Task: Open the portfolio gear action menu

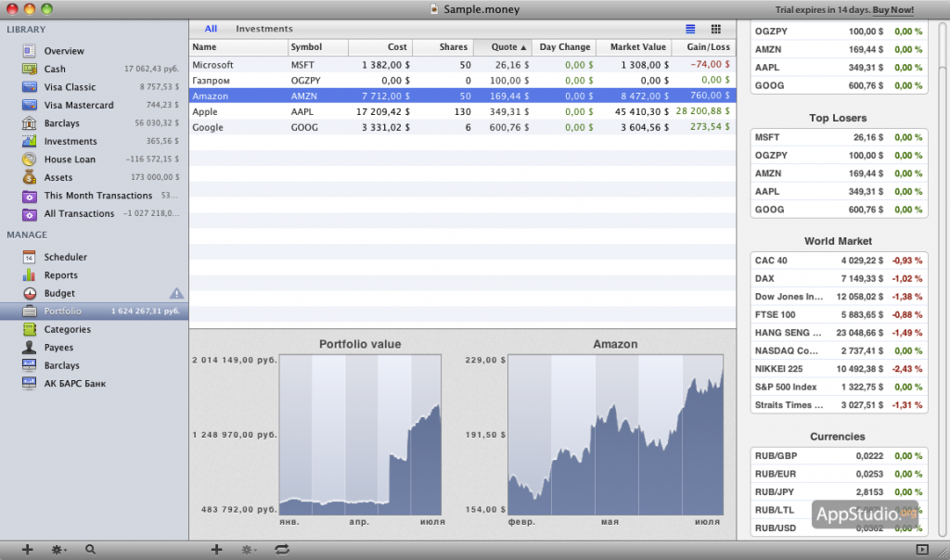Action: click(x=248, y=550)
